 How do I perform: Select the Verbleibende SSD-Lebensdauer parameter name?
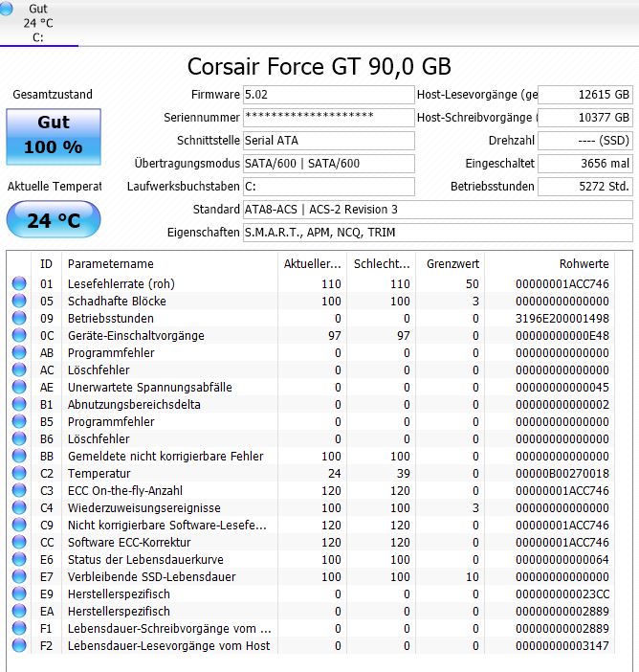point(151,576)
